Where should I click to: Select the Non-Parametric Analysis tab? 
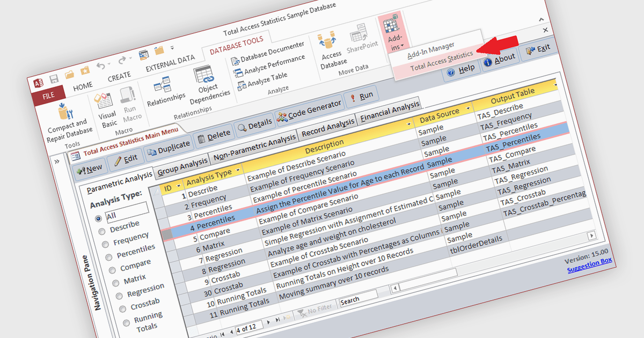pyautogui.click(x=254, y=147)
